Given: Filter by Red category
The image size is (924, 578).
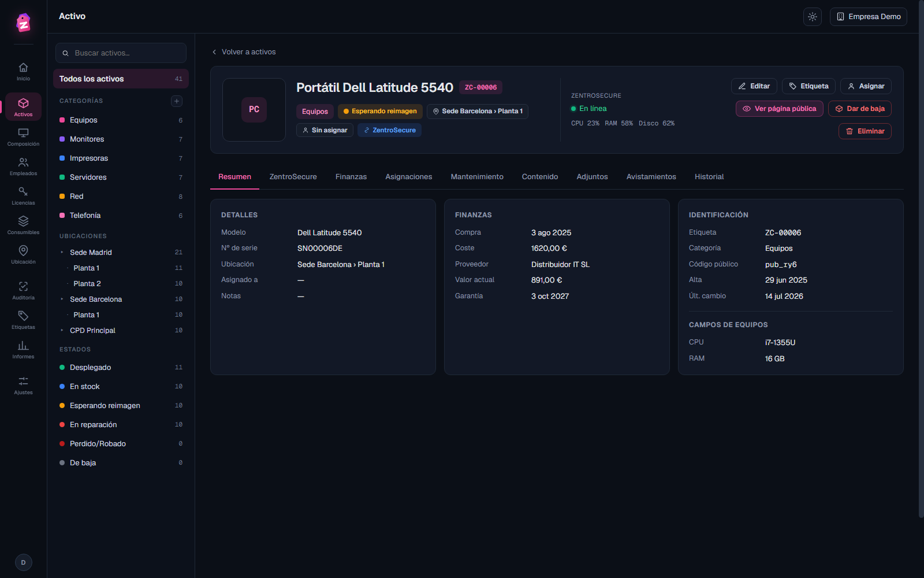Looking at the screenshot, I should click(x=121, y=197).
